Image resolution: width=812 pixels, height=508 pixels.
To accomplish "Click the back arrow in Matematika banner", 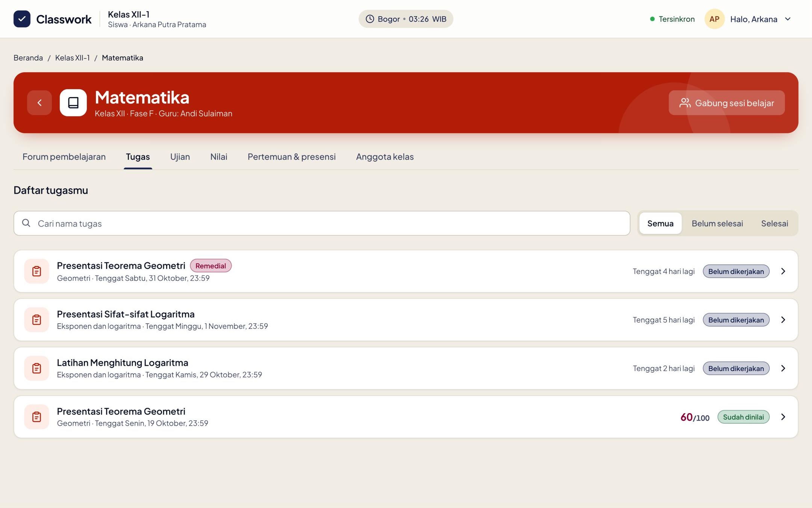I will 39,103.
